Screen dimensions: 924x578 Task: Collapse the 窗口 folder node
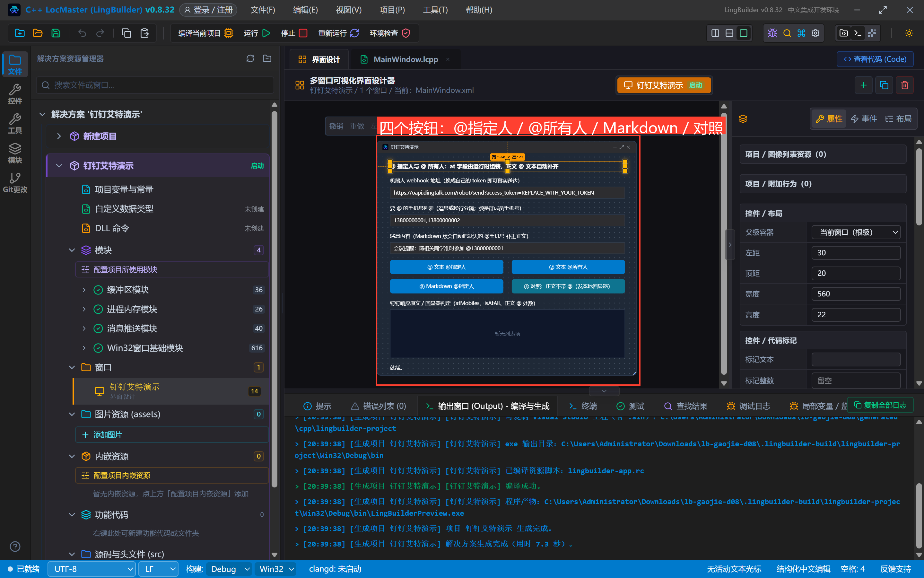pos(72,367)
